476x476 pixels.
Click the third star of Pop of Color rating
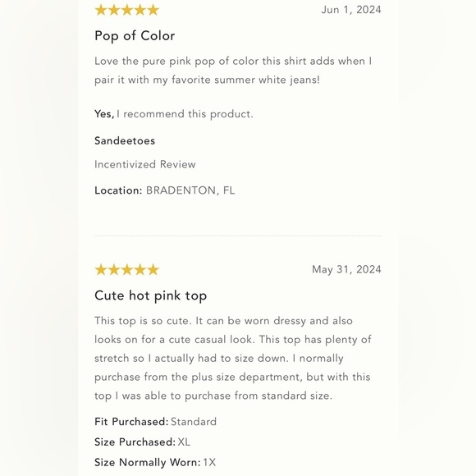[x=127, y=10]
